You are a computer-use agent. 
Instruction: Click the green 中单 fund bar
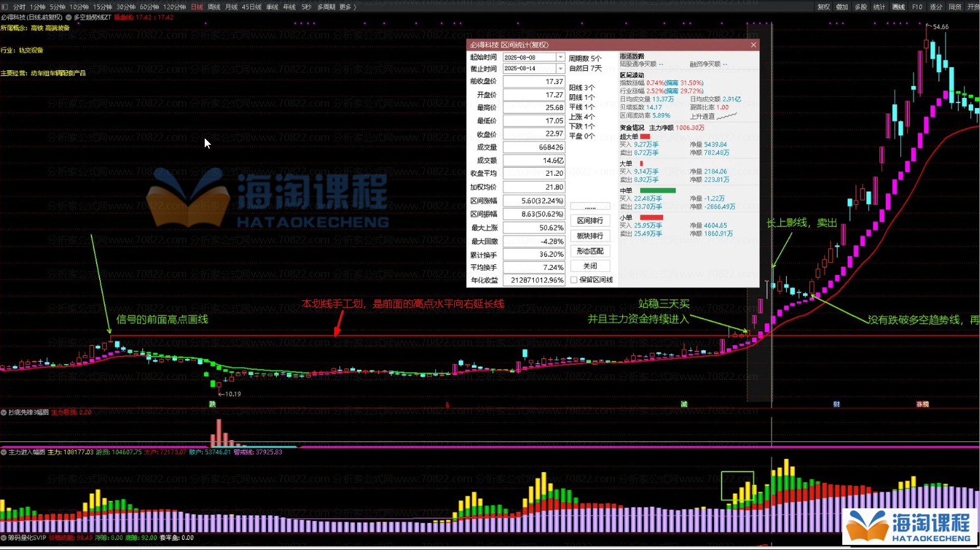point(657,190)
